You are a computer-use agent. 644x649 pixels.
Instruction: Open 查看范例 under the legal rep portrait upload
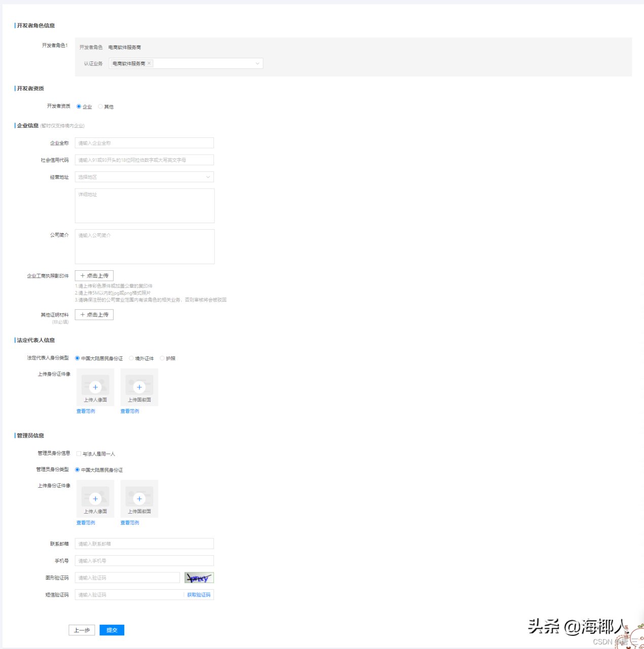click(x=85, y=411)
